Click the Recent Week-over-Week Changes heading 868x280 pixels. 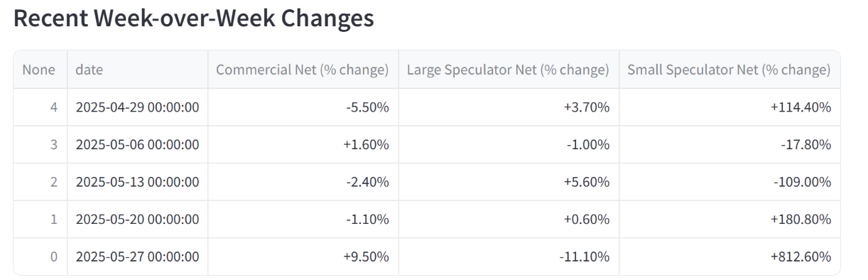click(194, 18)
